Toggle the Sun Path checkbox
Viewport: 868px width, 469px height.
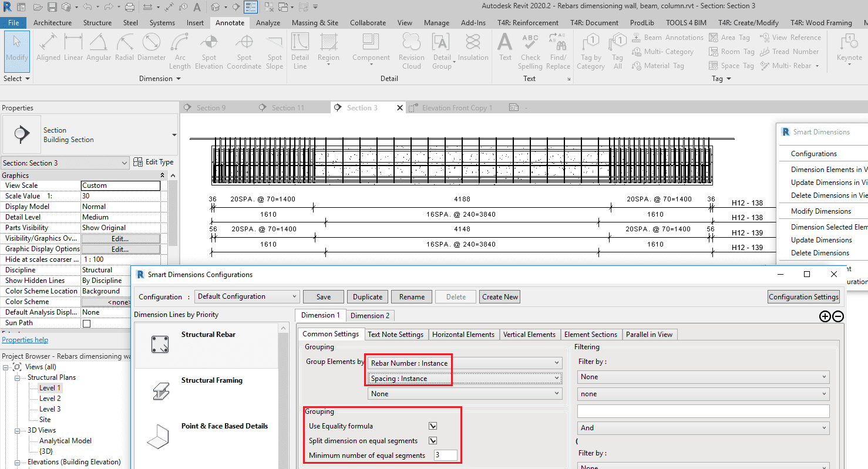(86, 323)
